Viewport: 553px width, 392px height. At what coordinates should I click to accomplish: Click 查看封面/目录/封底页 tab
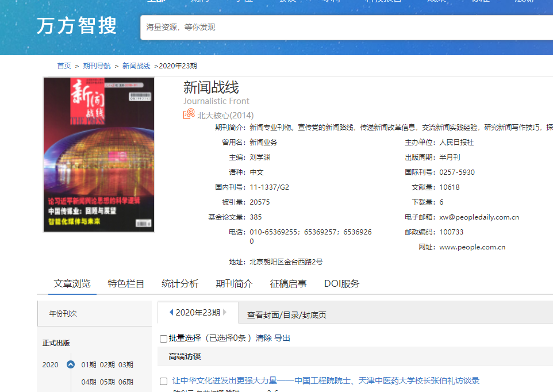click(287, 315)
